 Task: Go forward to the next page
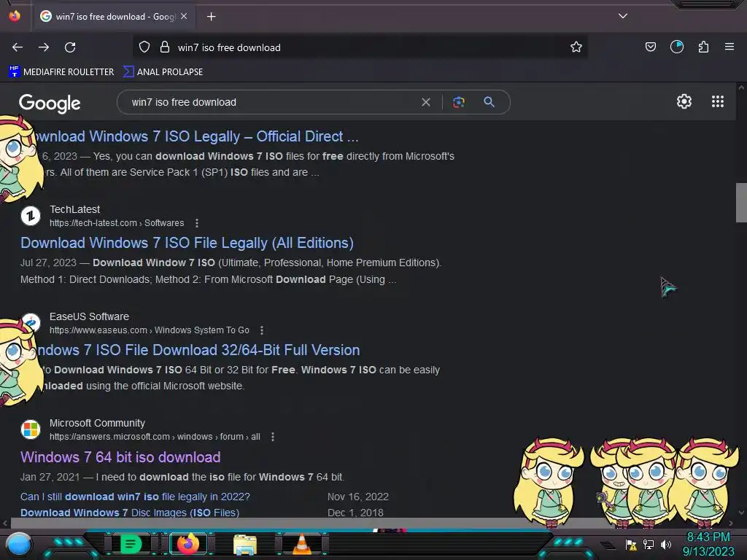44,47
